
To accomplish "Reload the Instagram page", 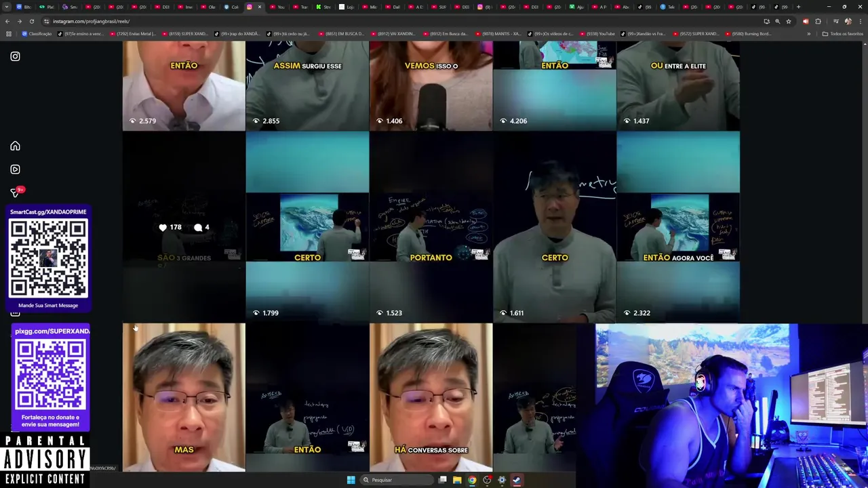I will tap(31, 21).
